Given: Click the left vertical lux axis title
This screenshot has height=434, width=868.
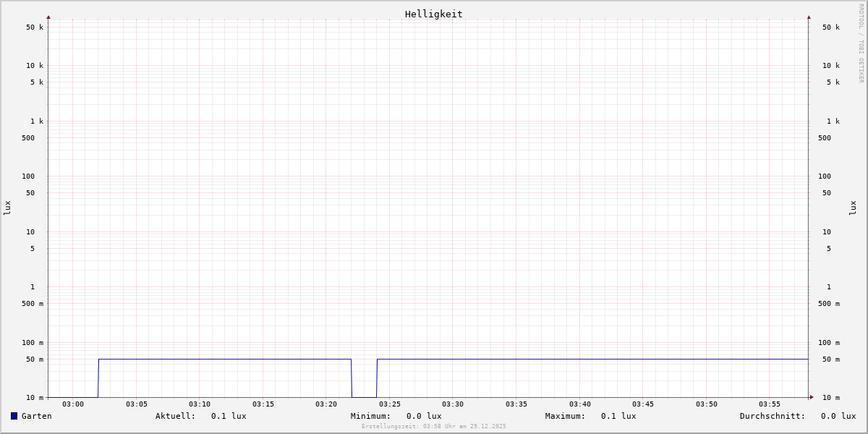Looking at the screenshot, I should tap(7, 208).
